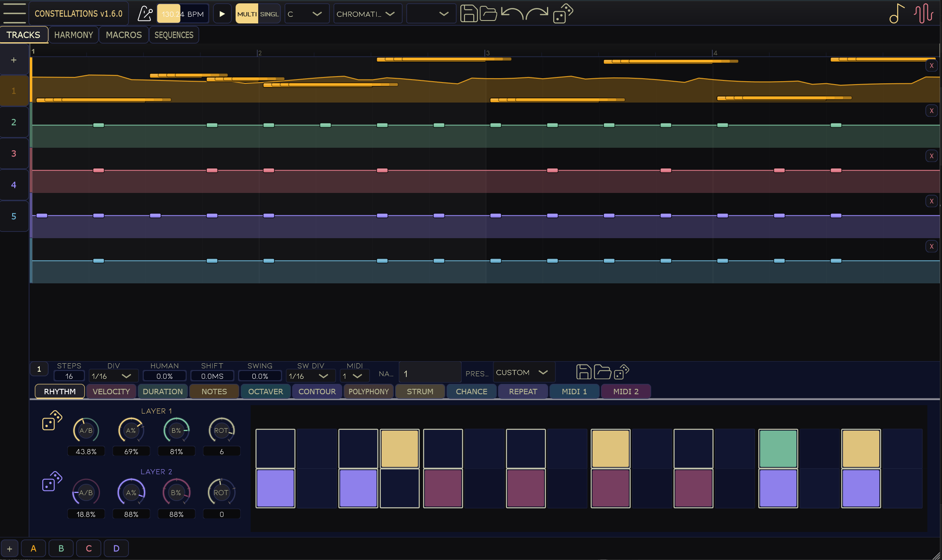The width and height of the screenshot is (942, 560).
Task: Open the CHANCE tab
Action: point(472,391)
